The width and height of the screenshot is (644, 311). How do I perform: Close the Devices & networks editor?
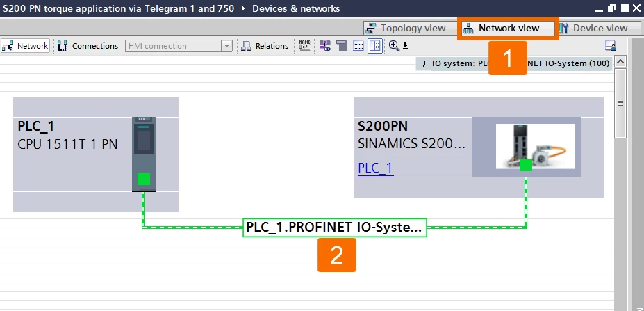[x=636, y=8]
